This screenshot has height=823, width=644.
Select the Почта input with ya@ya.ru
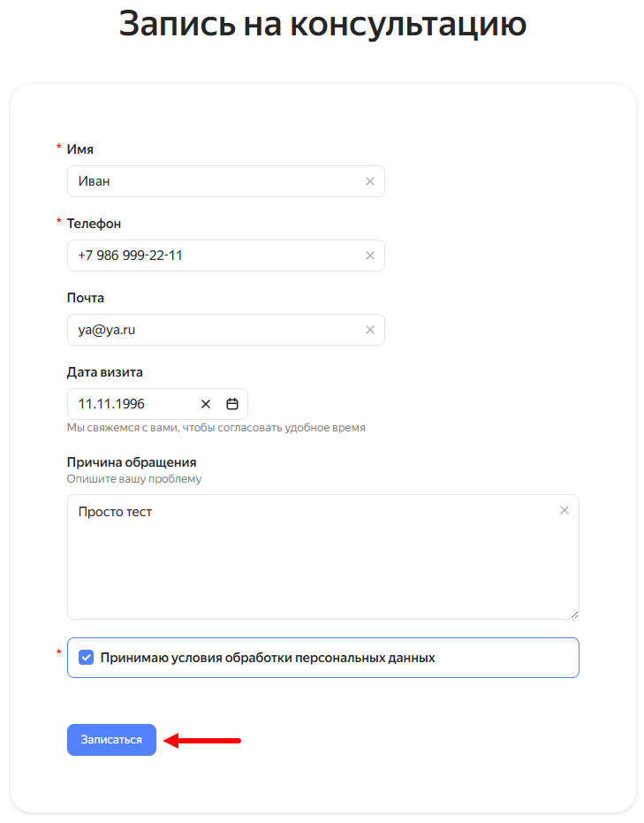[x=212, y=330]
